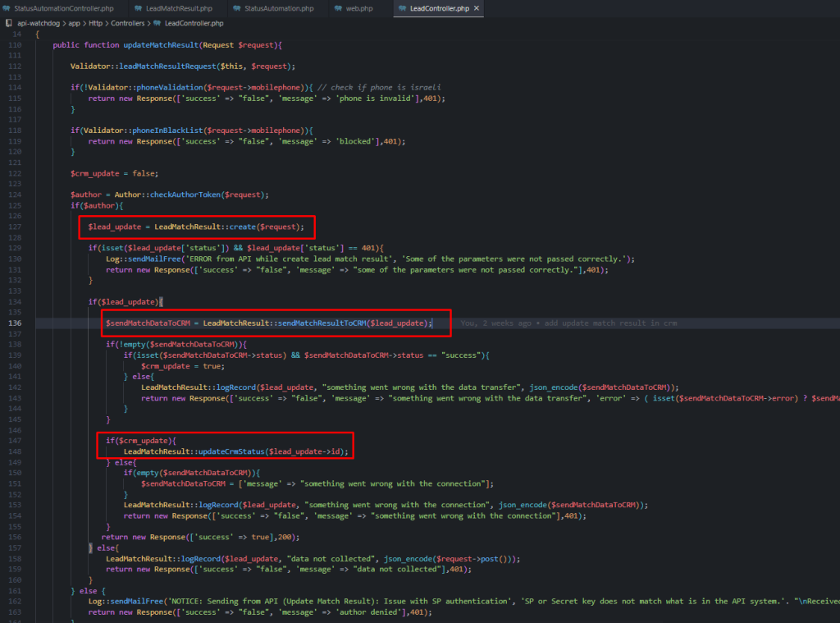The width and height of the screenshot is (840, 623).
Task: Expand the app folder breadcrumb
Action: (x=74, y=23)
